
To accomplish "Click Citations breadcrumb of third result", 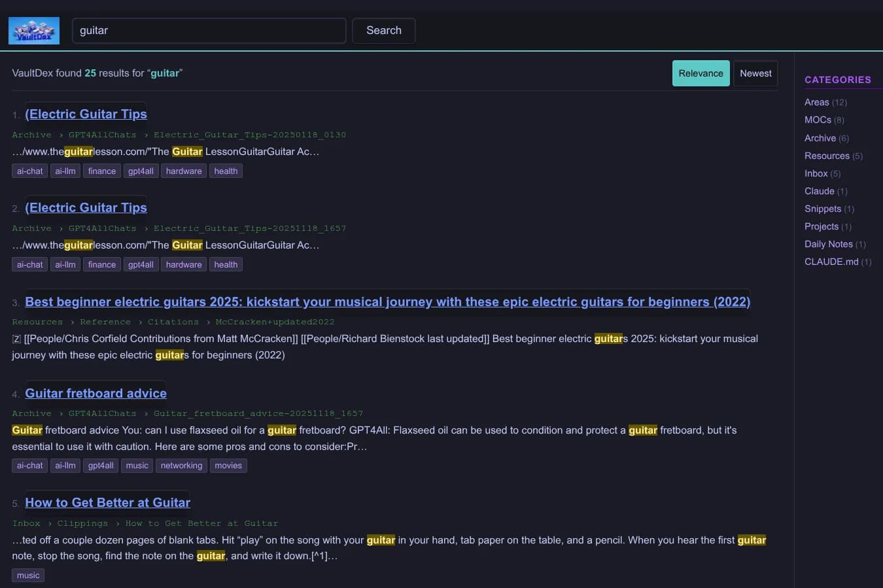I will 173,322.
